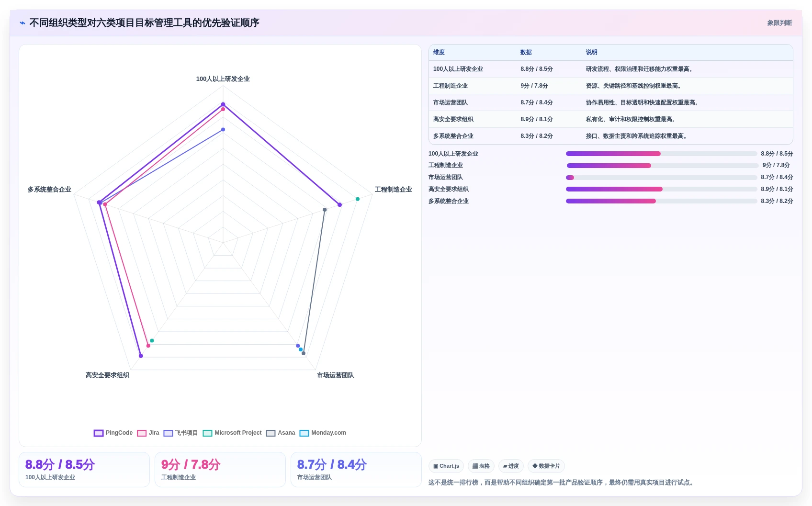
Task: Click 市场运营团队 table row cell
Action: click(451, 102)
